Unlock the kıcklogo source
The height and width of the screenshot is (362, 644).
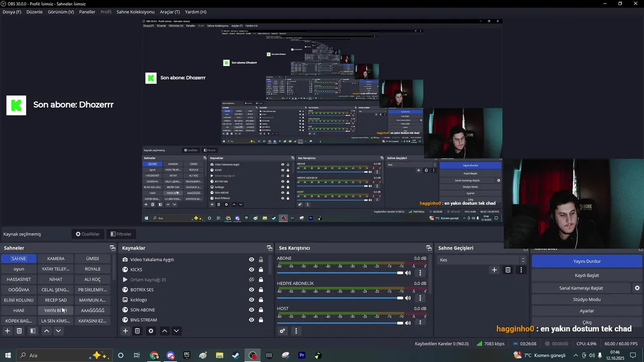pyautogui.click(x=261, y=300)
